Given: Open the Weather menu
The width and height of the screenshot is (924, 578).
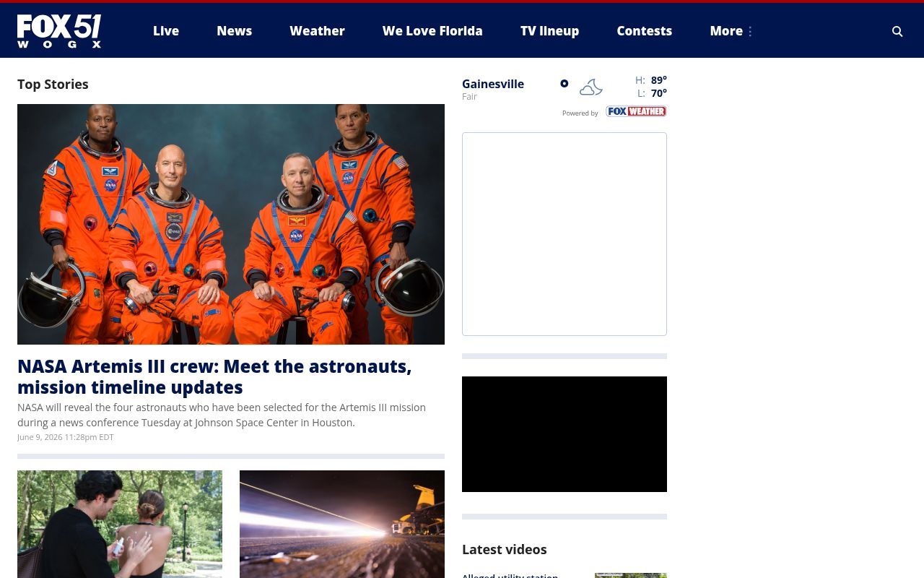Looking at the screenshot, I should pos(317,31).
